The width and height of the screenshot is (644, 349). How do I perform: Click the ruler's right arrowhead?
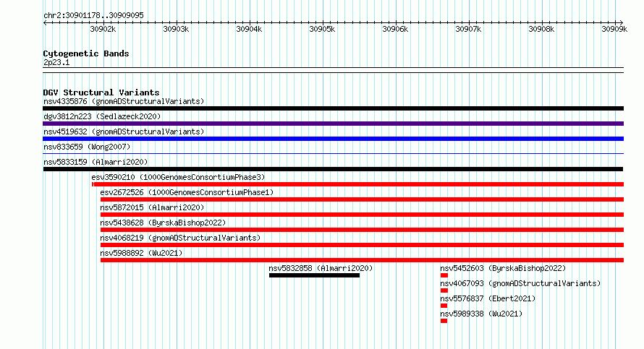622,23
